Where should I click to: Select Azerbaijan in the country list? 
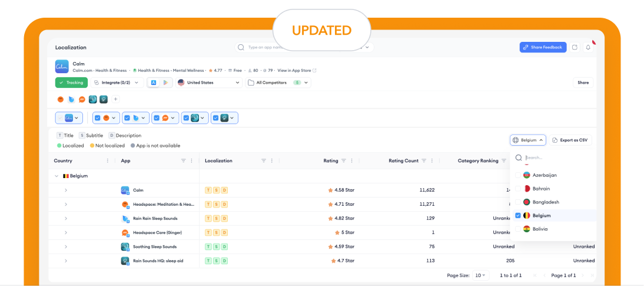(544, 175)
